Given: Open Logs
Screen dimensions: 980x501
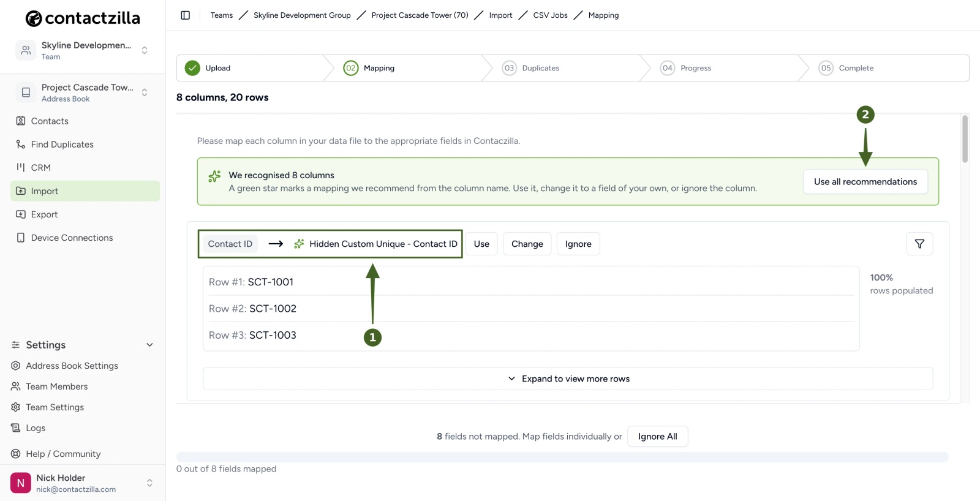Looking at the screenshot, I should point(36,428).
